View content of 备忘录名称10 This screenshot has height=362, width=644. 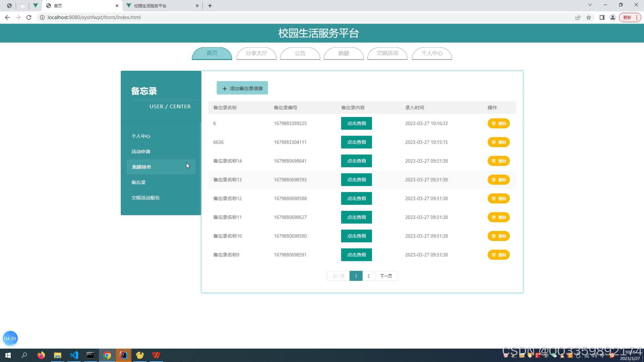357,236
